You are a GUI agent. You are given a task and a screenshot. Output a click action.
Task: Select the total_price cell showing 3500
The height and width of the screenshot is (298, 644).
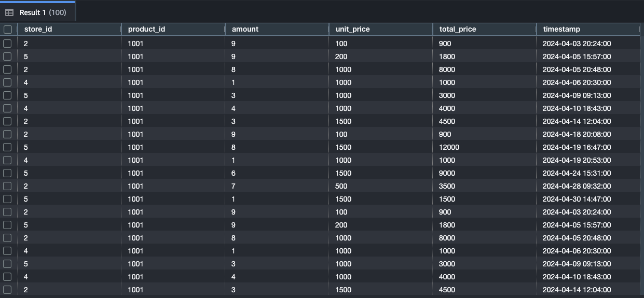click(x=447, y=186)
